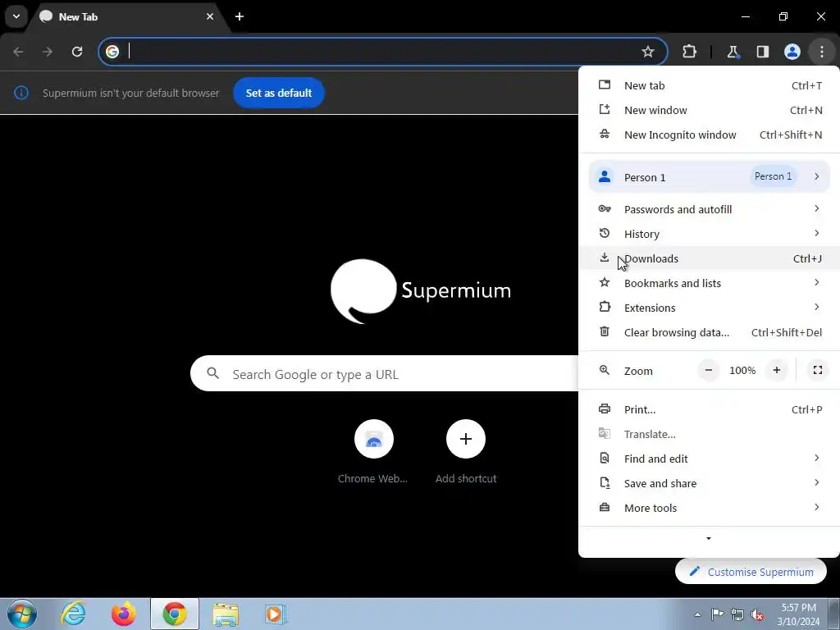Open the Windows Start button
The width and height of the screenshot is (840, 630).
(22, 614)
